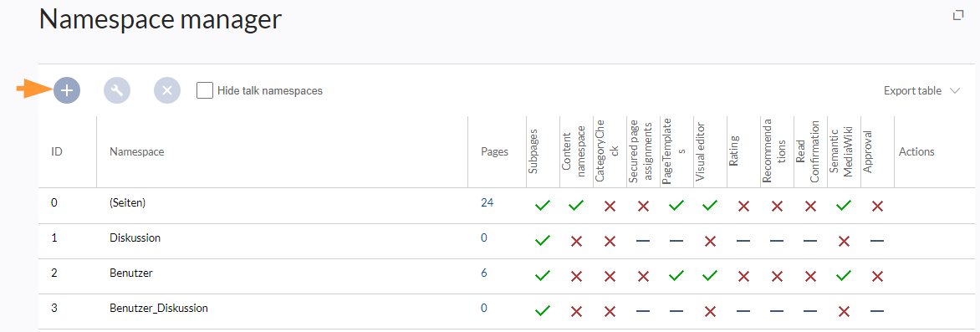Toggle Hide talk namespaces checkbox
This screenshot has height=332, width=980.
(204, 90)
